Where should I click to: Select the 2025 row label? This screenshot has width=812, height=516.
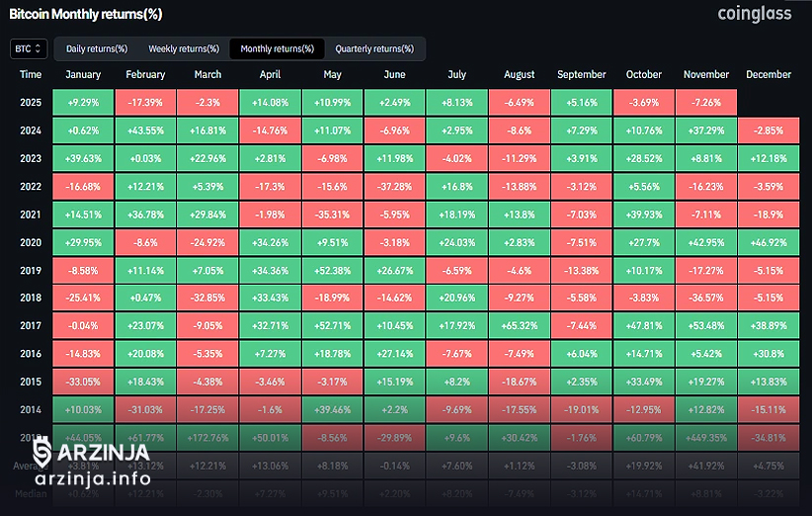[x=31, y=102]
